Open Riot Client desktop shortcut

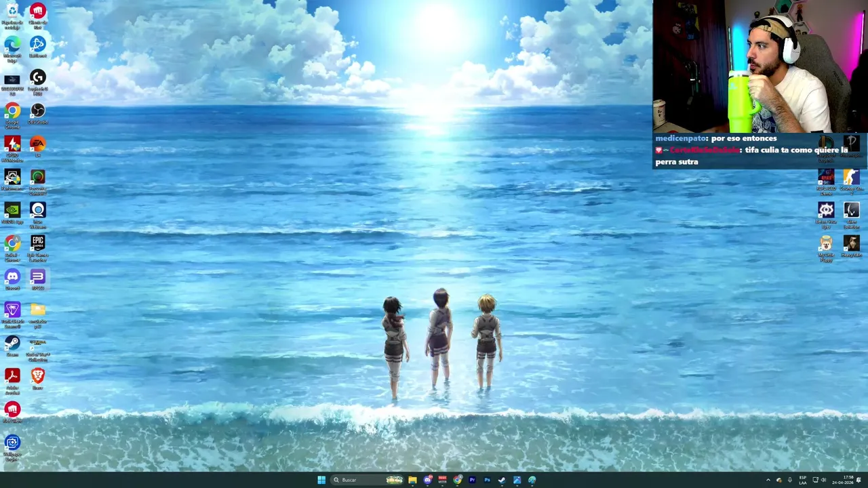[12, 412]
